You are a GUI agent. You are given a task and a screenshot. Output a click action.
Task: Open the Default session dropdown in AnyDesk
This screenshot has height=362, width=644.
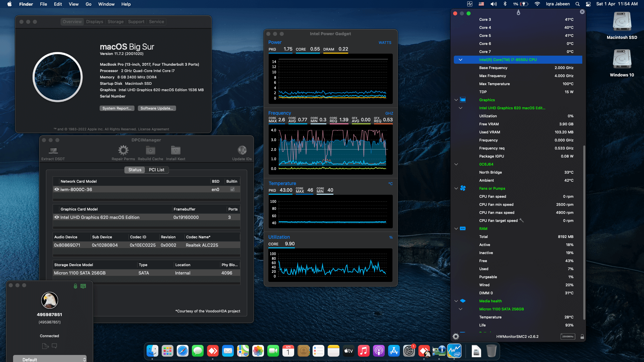pyautogui.click(x=50, y=359)
